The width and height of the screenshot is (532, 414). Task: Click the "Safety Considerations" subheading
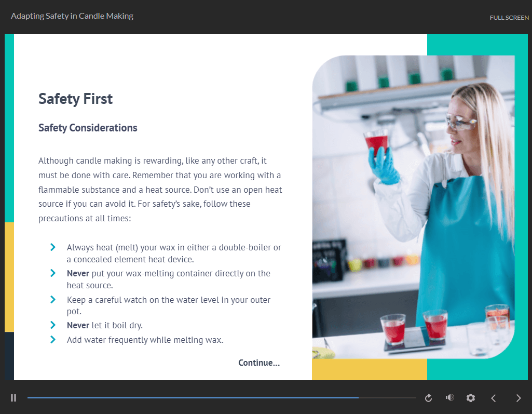pos(88,128)
